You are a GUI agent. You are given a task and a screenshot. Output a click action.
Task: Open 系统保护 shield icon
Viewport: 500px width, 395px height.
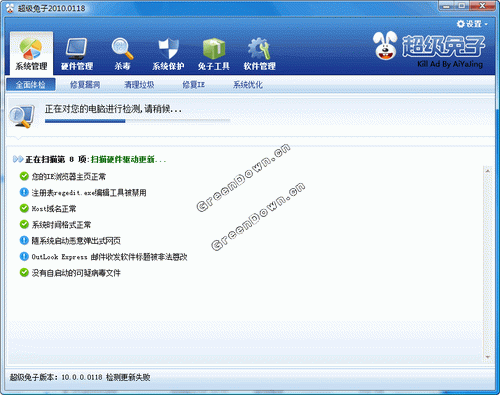168,48
